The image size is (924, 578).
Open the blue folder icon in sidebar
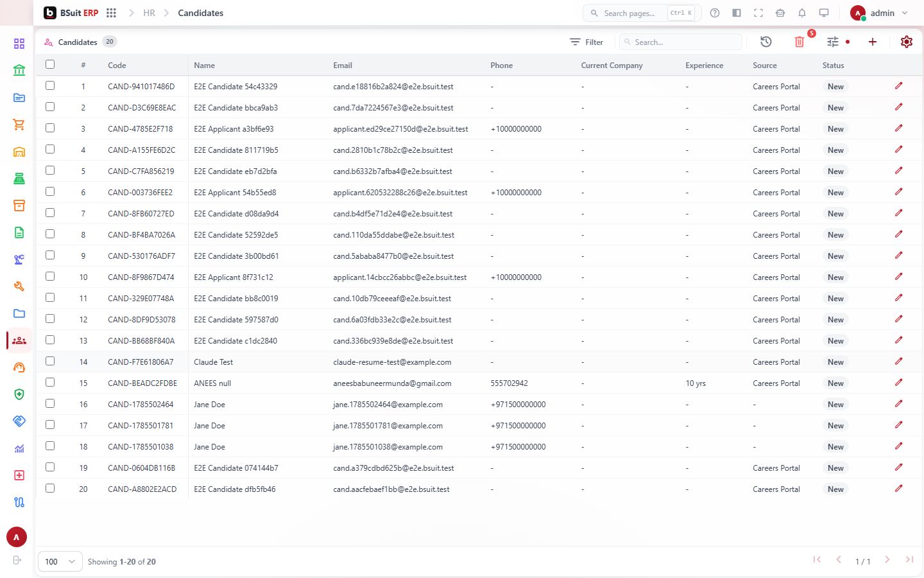19,313
